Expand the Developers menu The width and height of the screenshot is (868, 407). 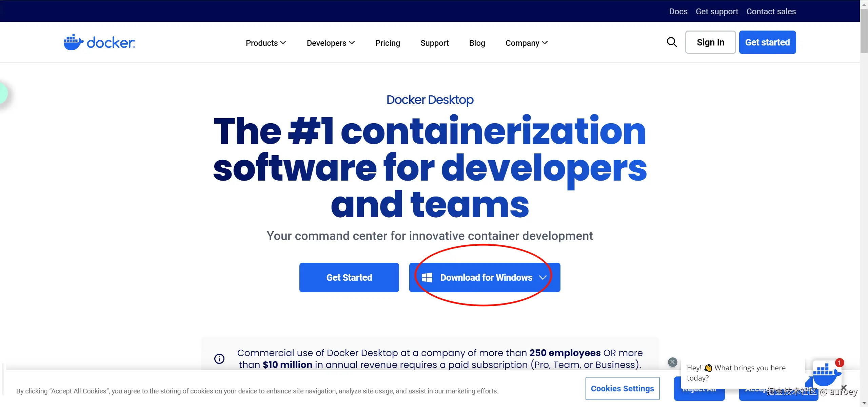pyautogui.click(x=331, y=43)
